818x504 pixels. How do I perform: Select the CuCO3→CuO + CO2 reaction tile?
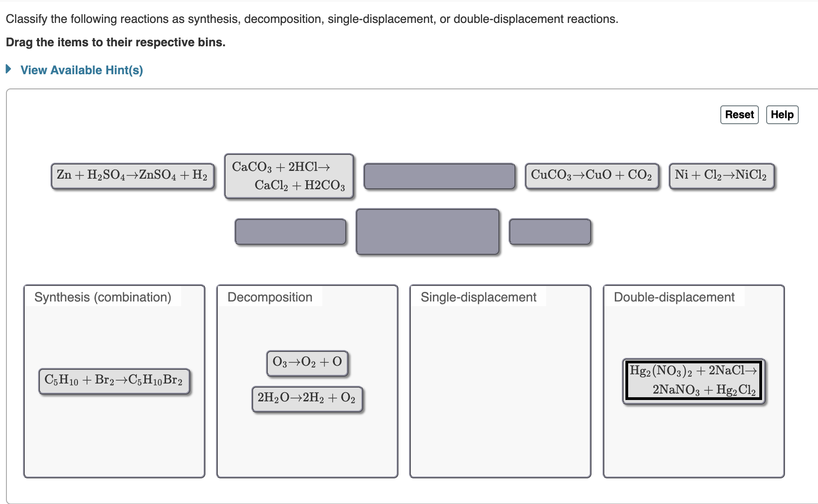(x=592, y=175)
